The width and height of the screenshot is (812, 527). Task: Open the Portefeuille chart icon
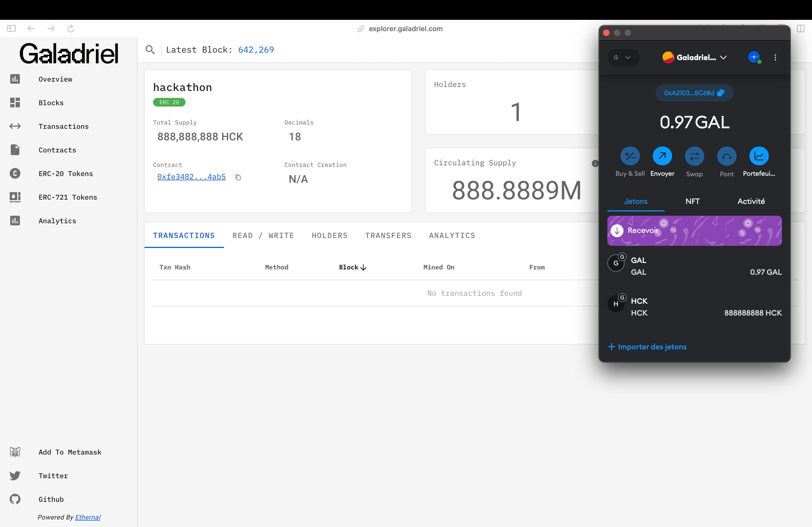(x=759, y=156)
